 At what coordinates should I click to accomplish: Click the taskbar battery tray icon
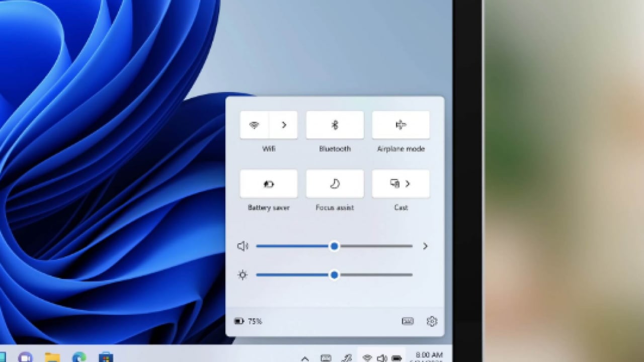[x=397, y=358]
